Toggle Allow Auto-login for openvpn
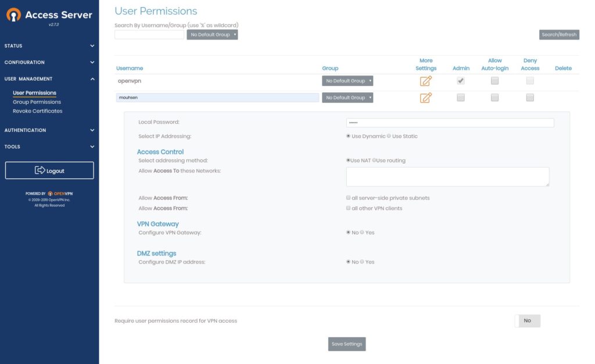Viewport: 595px width, 364px height. coord(494,81)
